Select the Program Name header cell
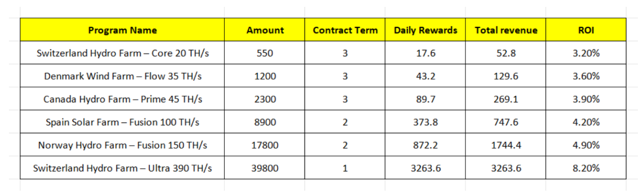Screen dimensions: 644x195 tap(122, 30)
